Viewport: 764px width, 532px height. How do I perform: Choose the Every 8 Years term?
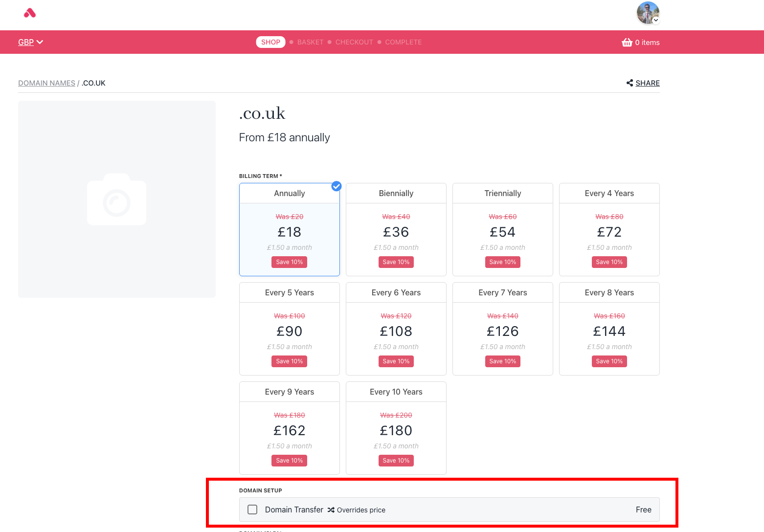(x=609, y=329)
